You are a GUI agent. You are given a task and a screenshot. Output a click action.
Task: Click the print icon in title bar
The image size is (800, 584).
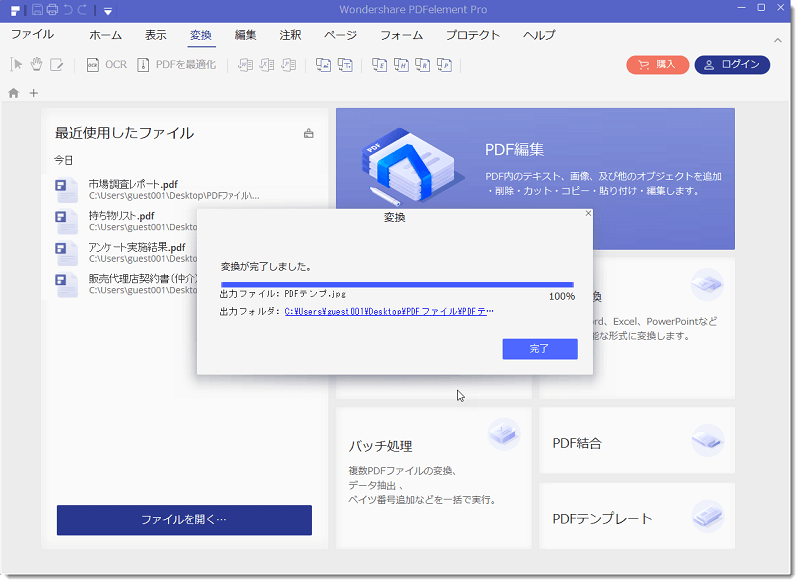52,10
